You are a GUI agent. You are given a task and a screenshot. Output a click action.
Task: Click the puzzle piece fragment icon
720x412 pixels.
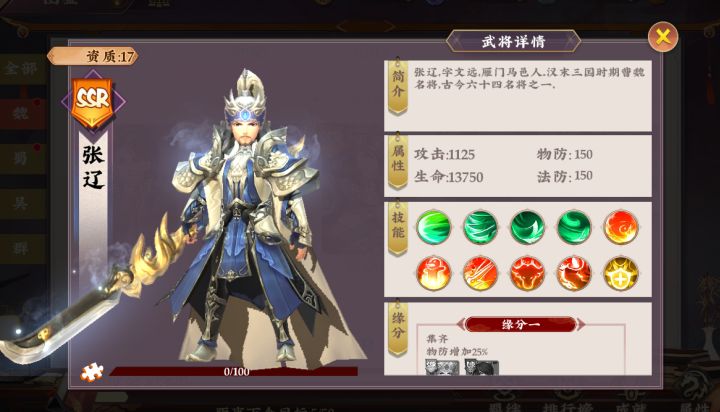tap(91, 372)
